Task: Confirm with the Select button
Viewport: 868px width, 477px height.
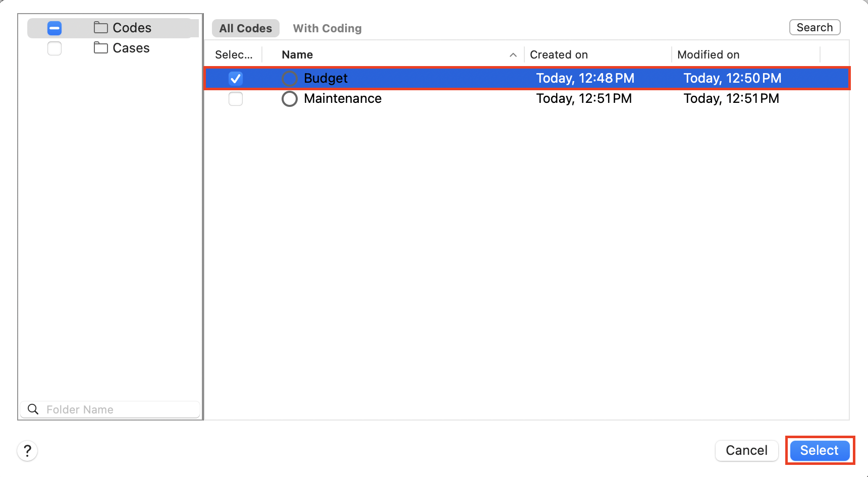Action: pos(820,450)
